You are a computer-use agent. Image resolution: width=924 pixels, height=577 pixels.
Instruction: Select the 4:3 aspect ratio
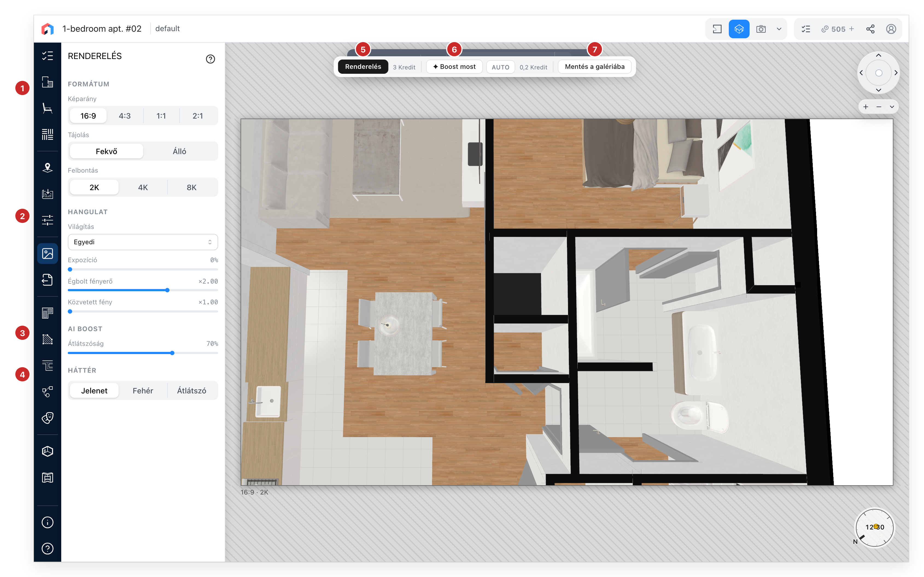tap(125, 116)
